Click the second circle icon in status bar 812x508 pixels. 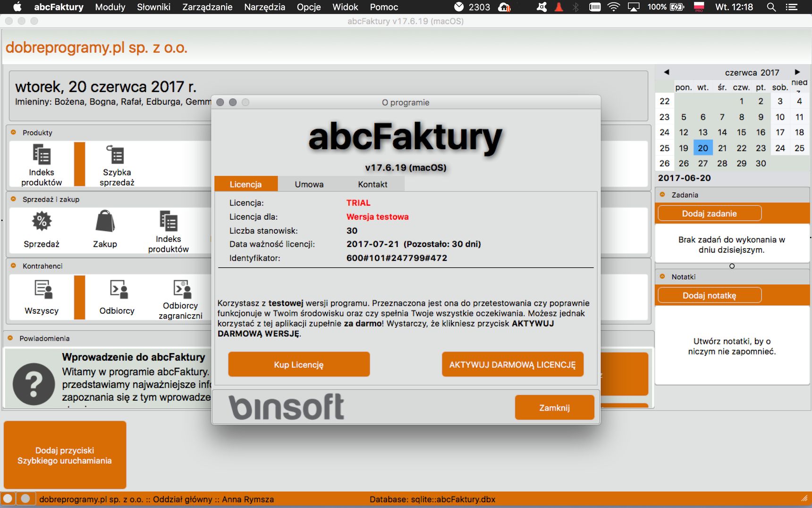[25, 499]
